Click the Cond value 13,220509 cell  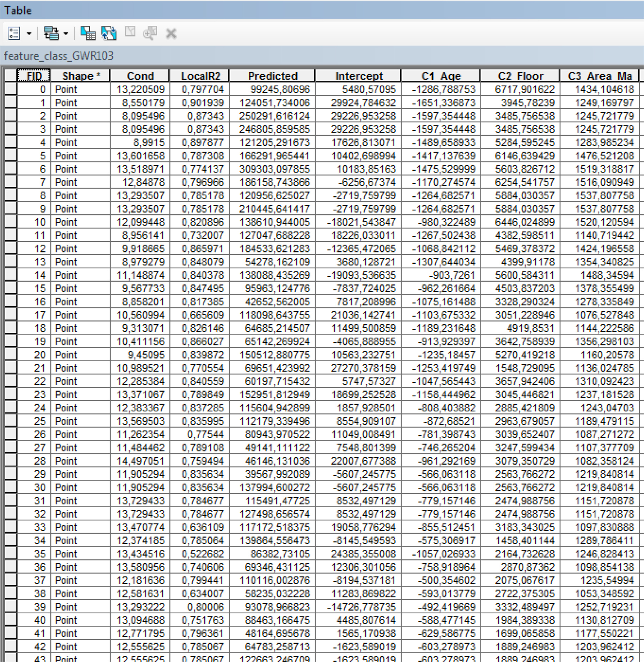point(140,89)
